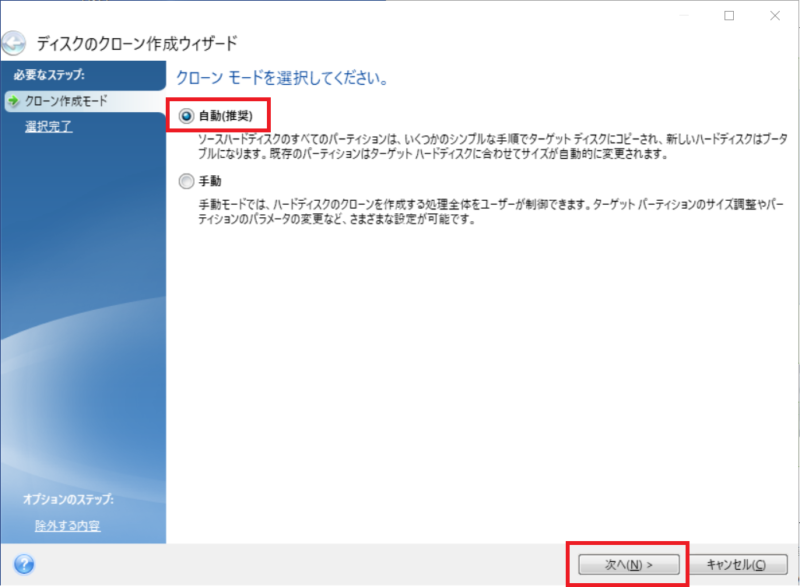800x587 pixels.
Task: Click the green arrow beside クローン作成モード
Action: [x=14, y=101]
